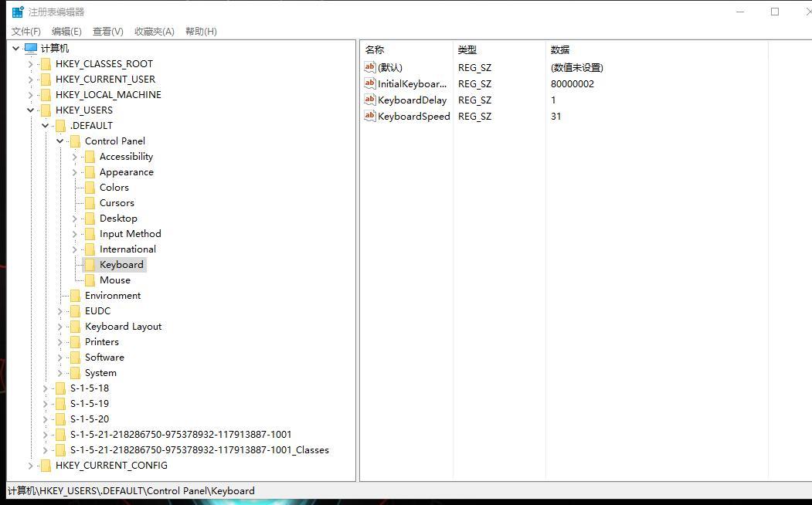Click the computer icon beside 计算机
The width and height of the screenshot is (812, 505).
[31, 47]
